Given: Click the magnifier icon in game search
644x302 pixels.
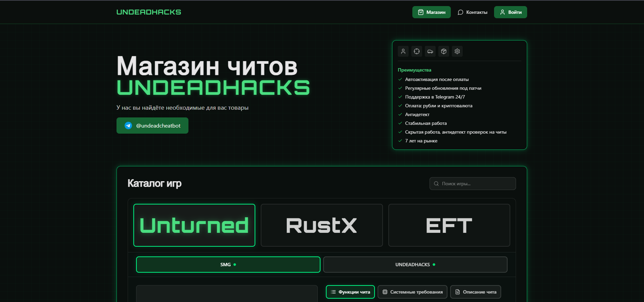Looking at the screenshot, I should [436, 184].
